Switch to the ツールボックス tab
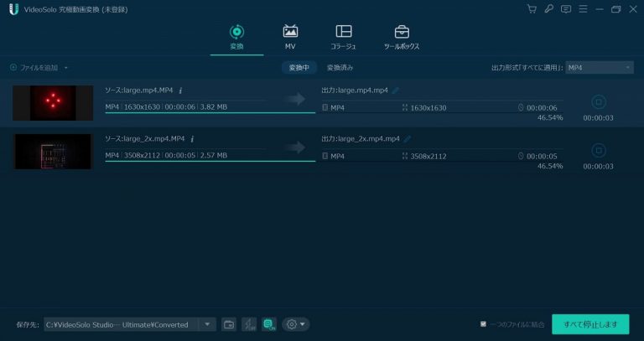Viewport: 644px width, 341px height. point(402,37)
